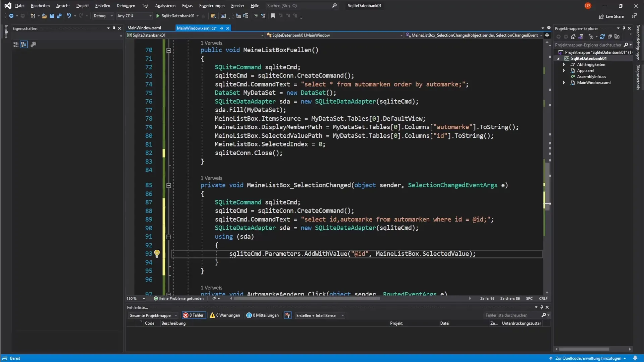Open a file with the folder icon

pyautogui.click(x=44, y=16)
